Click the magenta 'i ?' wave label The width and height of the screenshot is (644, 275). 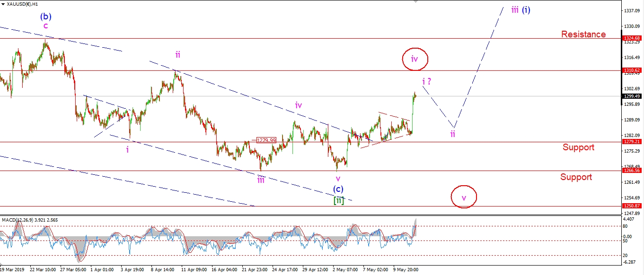pos(426,81)
